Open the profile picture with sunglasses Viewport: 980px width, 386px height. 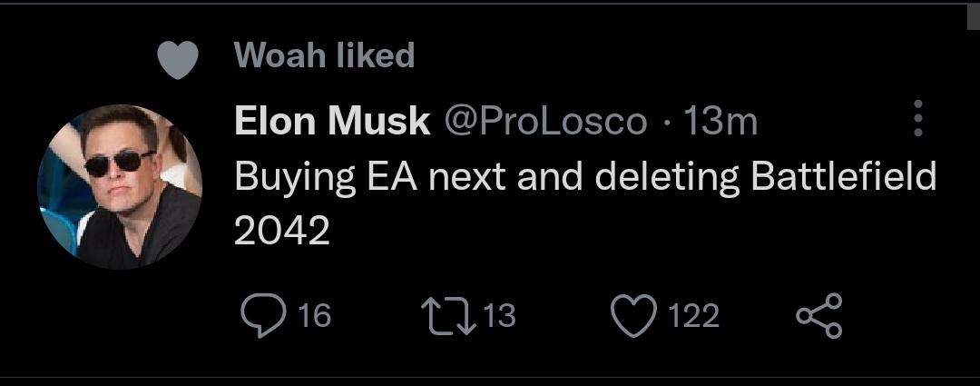click(x=119, y=187)
